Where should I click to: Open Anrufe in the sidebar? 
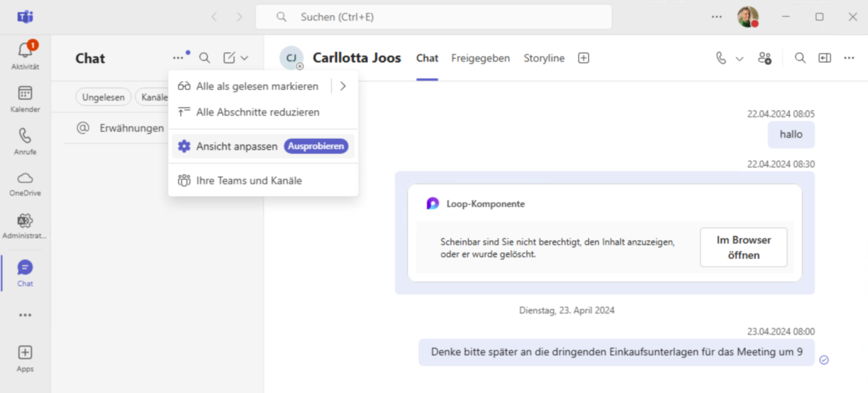pos(25,141)
